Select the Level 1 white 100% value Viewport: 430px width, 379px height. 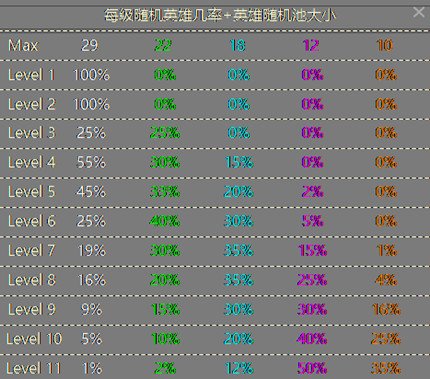pos(91,75)
